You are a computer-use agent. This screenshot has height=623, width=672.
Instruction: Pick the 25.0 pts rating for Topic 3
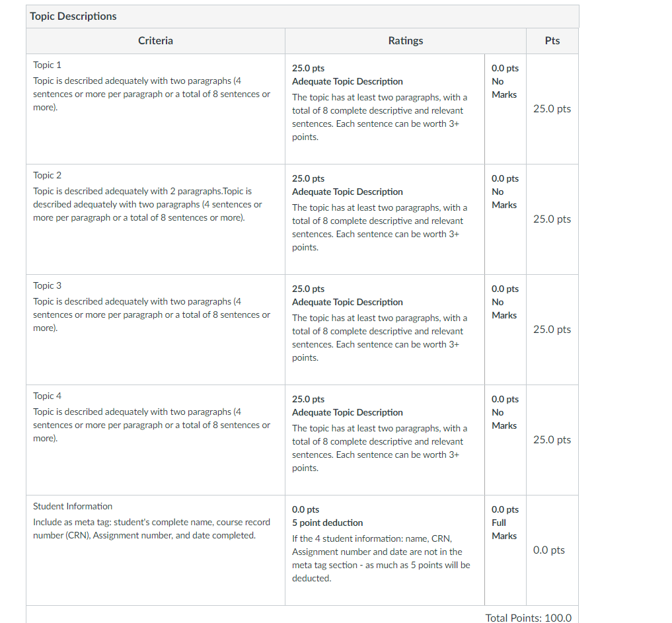click(385, 330)
